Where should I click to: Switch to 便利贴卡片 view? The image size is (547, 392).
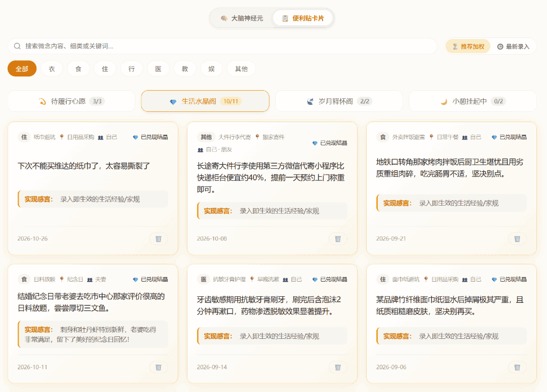[x=303, y=18]
